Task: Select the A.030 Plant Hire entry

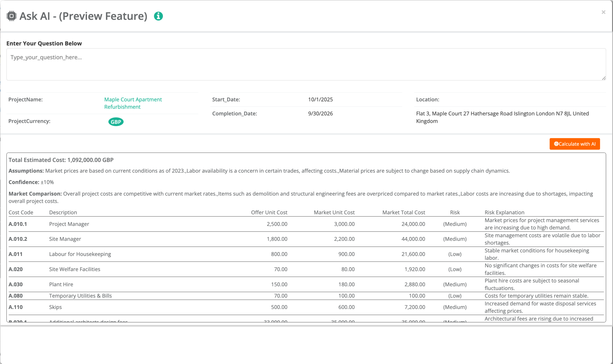Action: point(61,285)
